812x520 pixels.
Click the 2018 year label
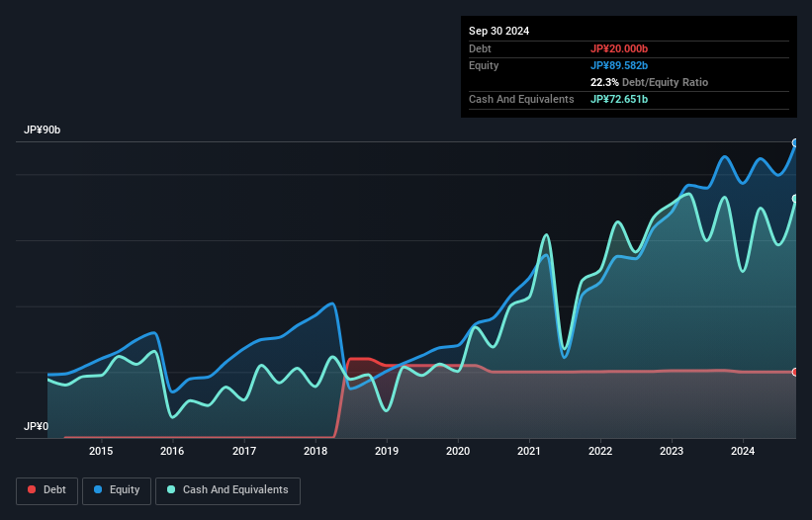pyautogui.click(x=316, y=452)
